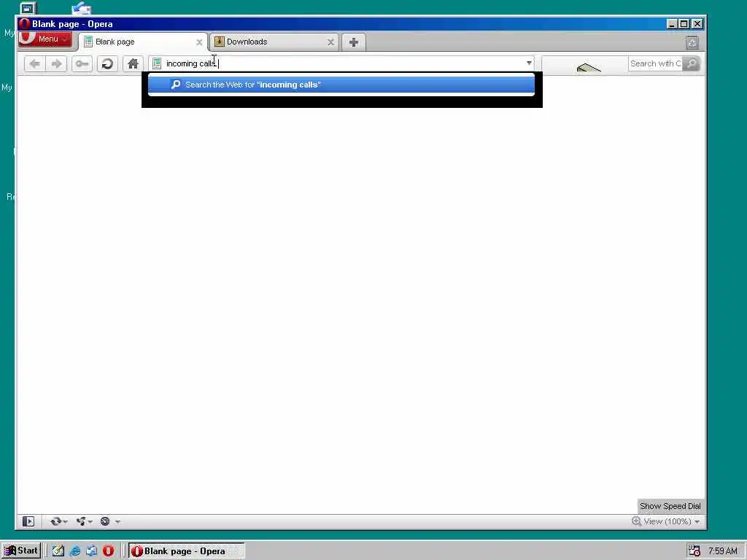This screenshot has width=747, height=560.
Task: Open the Windows Start menu
Action: point(21,551)
